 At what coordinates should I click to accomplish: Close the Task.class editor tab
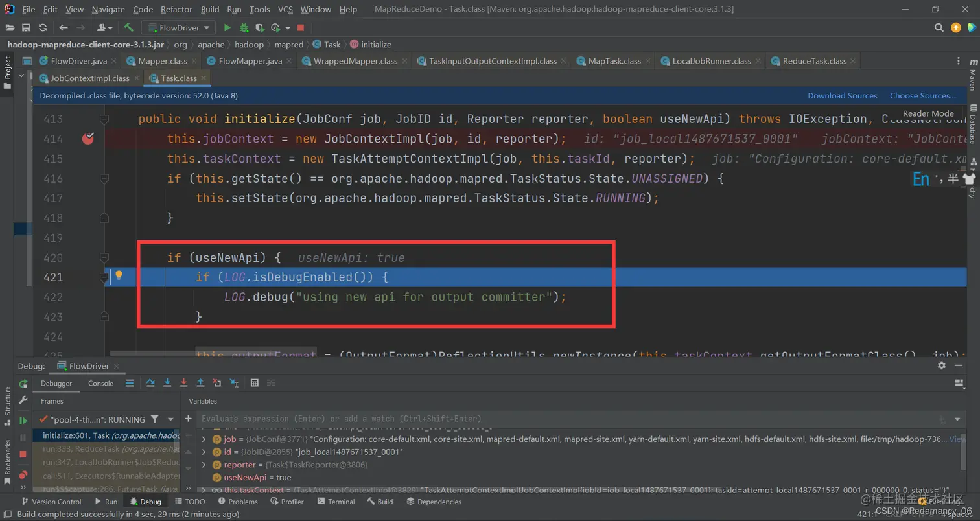coord(203,78)
